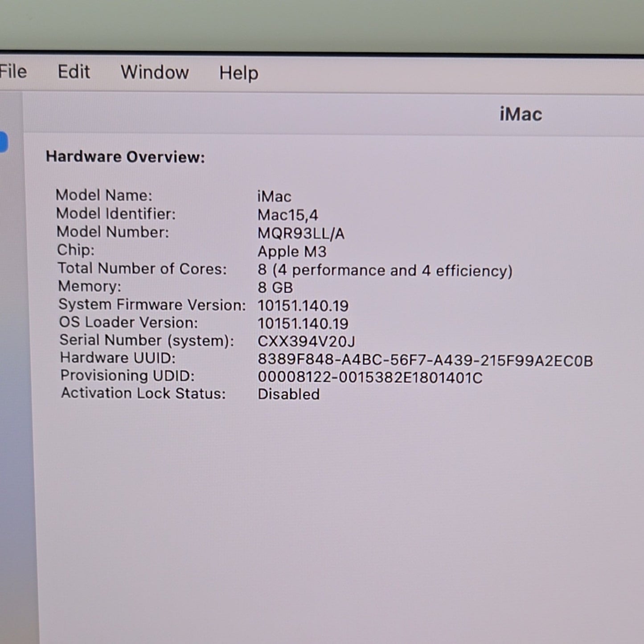The width and height of the screenshot is (644, 644).
Task: Select the Disabled activation lock value
Action: [x=288, y=394]
